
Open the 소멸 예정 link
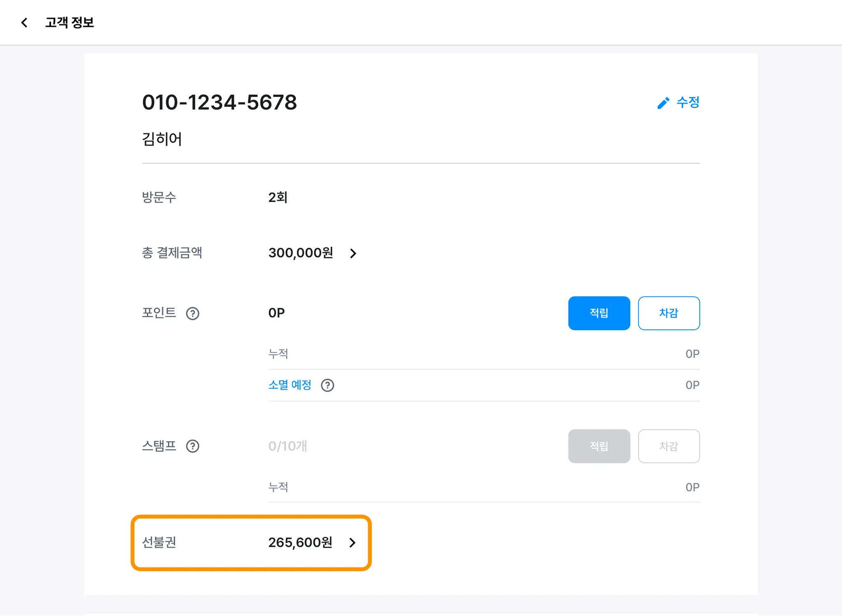coord(290,385)
